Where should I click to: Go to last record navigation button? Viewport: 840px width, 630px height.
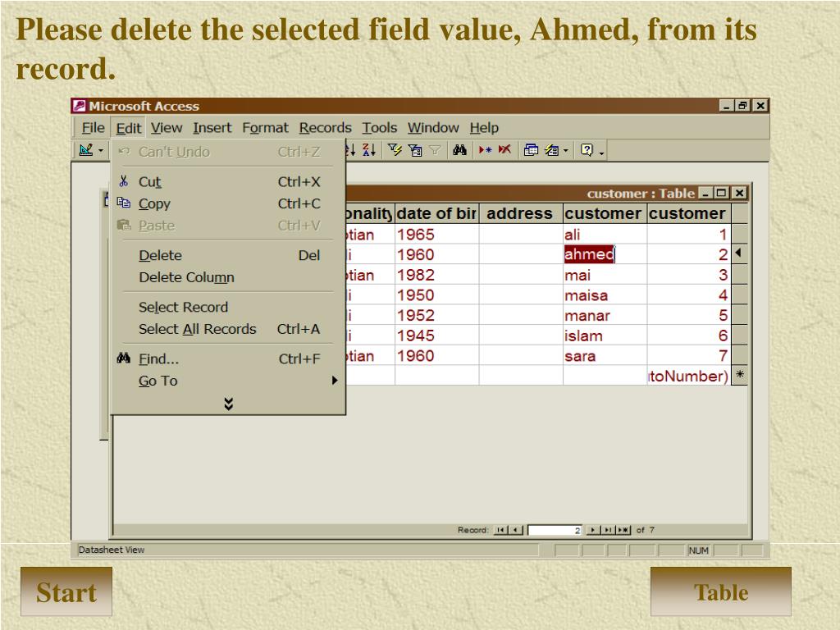[x=609, y=530]
